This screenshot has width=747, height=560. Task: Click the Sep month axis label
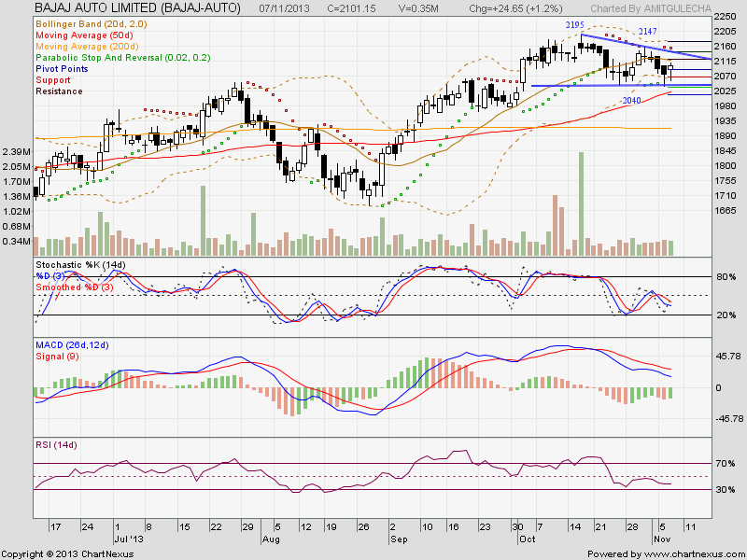tap(399, 539)
